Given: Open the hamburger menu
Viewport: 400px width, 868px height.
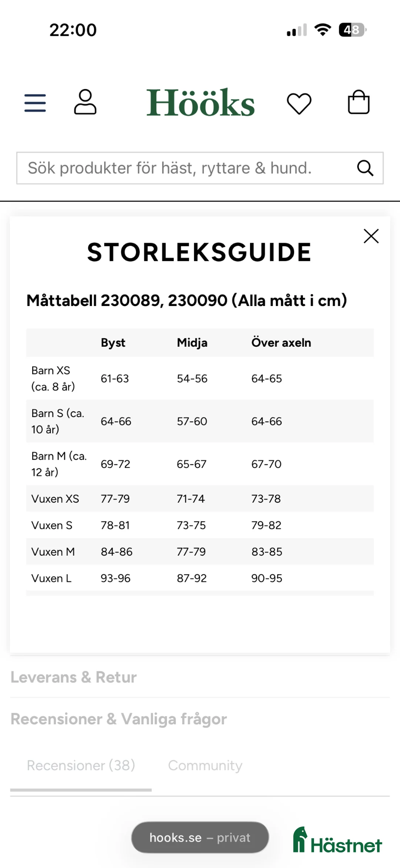Looking at the screenshot, I should coord(35,103).
